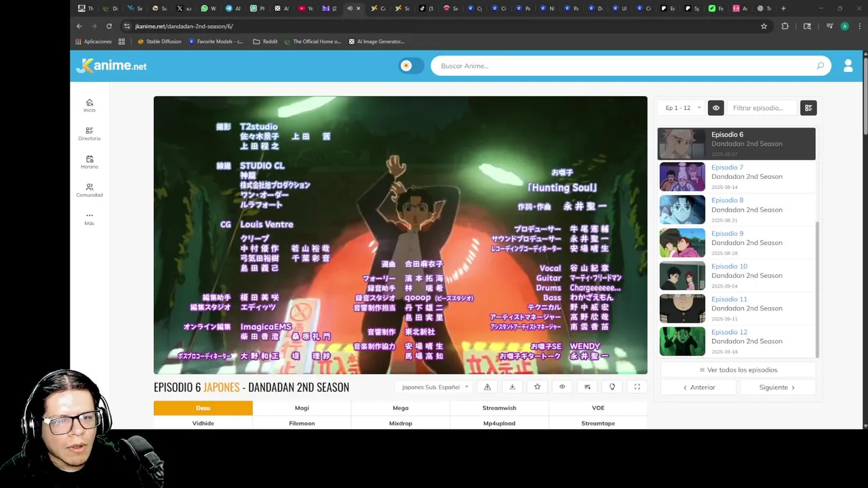Click the fullscreen expand icon below video
This screenshot has height=488, width=868.
pyautogui.click(x=637, y=387)
